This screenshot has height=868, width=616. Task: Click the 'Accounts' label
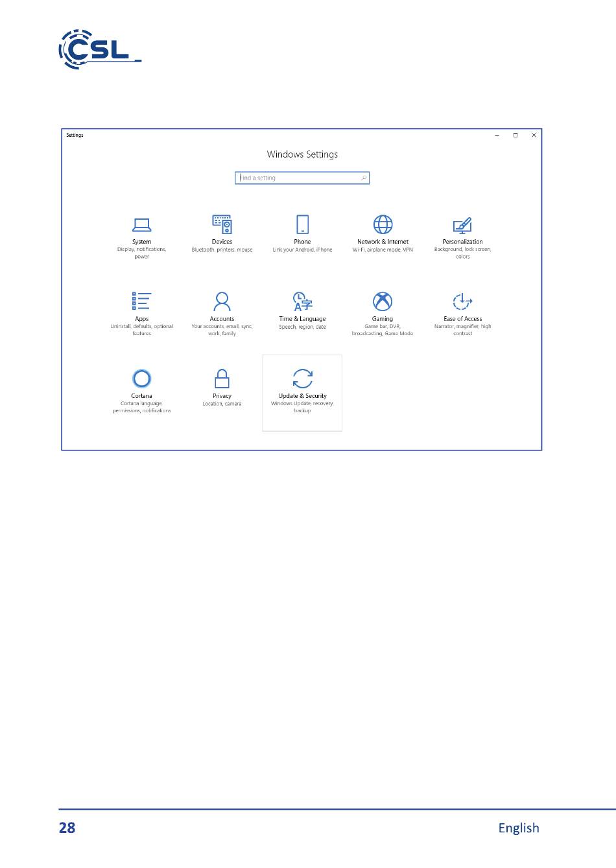tap(222, 319)
